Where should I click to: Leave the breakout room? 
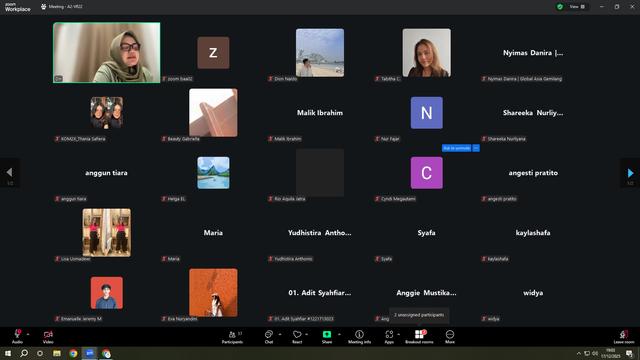[x=624, y=337]
